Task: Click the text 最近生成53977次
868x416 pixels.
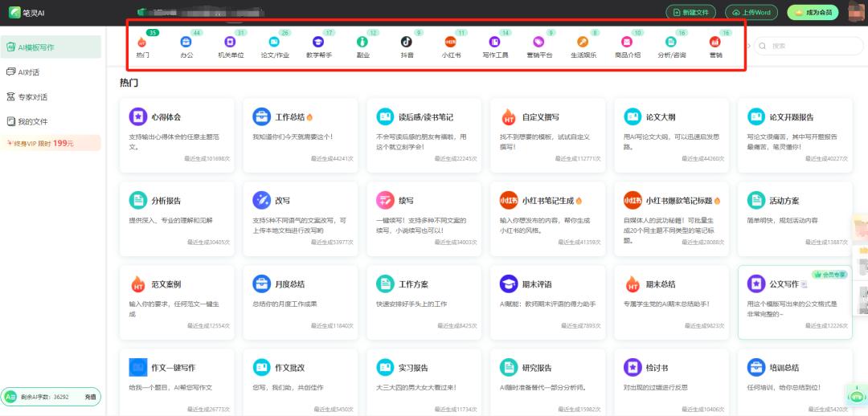Action: [x=332, y=242]
